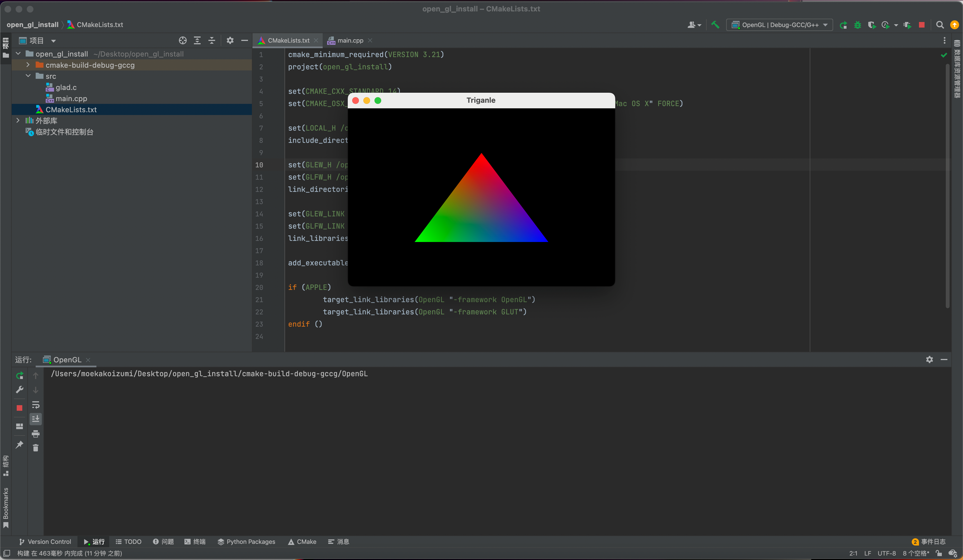This screenshot has height=560, width=963.
Task: Open the Python Packages tool window
Action: tap(247, 542)
